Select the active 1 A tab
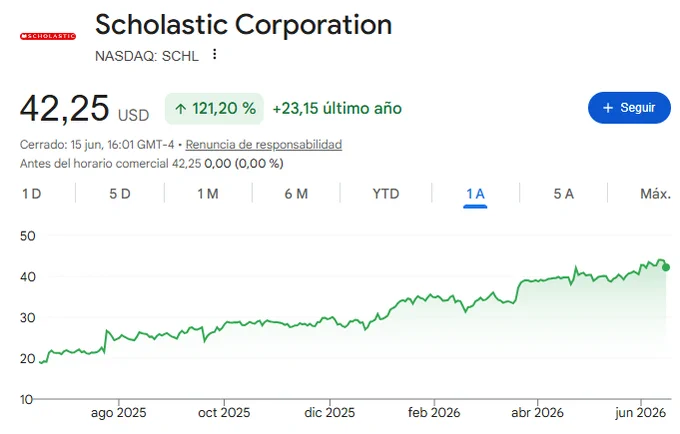This screenshot has width=680, height=434. [475, 194]
